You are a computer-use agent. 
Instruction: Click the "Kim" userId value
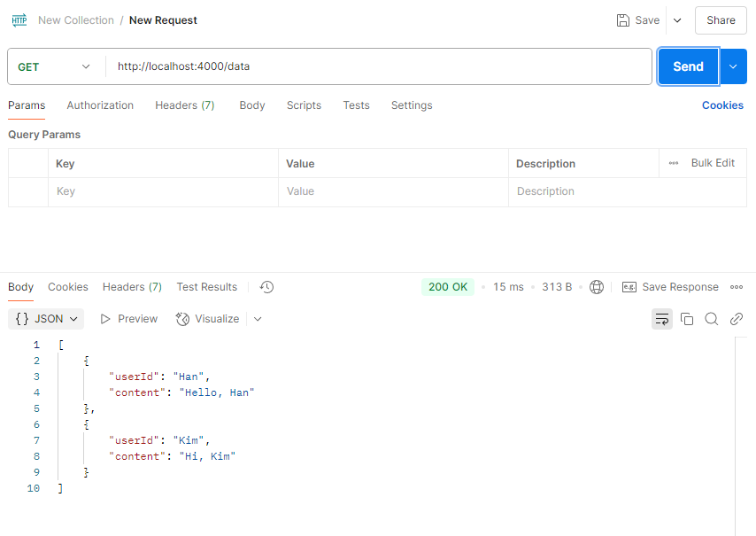[189, 440]
